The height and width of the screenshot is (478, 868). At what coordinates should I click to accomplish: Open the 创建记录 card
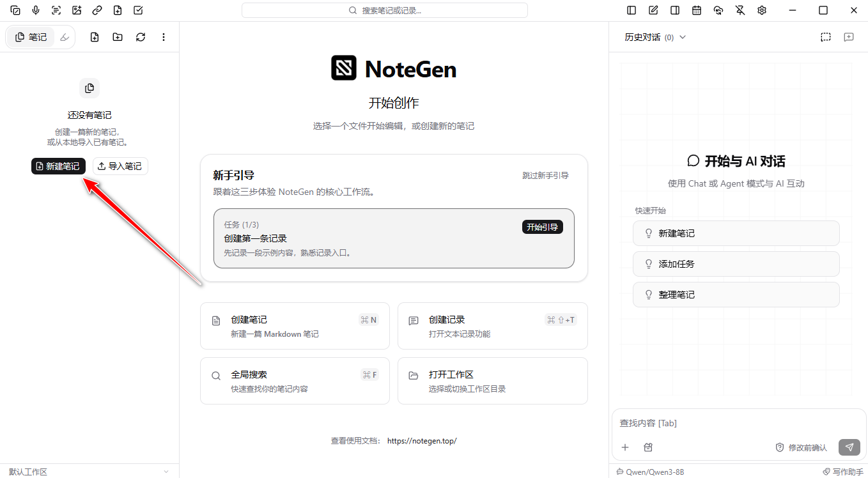pos(493,326)
